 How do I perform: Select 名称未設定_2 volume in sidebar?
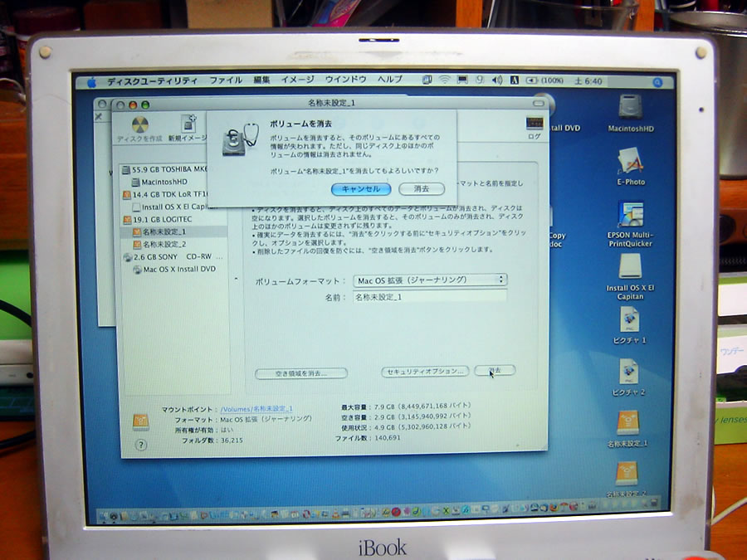point(159,244)
